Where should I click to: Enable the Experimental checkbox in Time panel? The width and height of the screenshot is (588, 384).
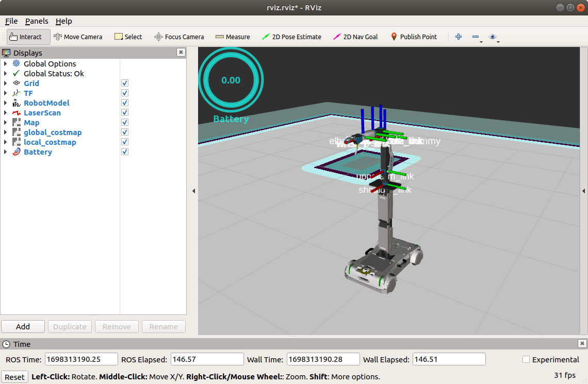(x=526, y=359)
